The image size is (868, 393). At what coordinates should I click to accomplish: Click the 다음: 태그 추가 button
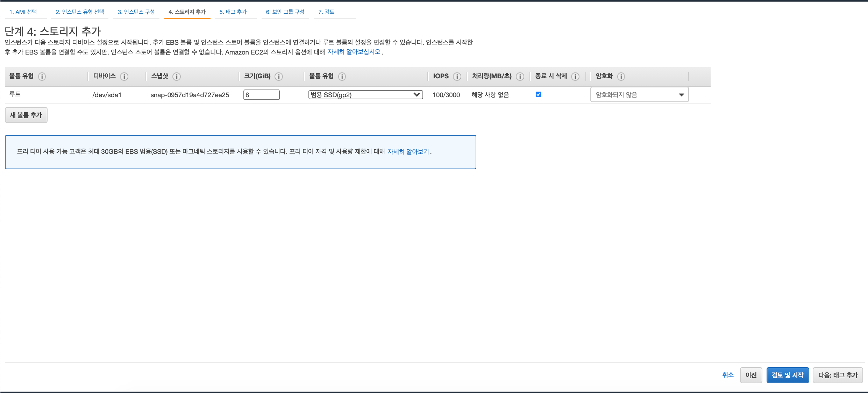click(838, 375)
